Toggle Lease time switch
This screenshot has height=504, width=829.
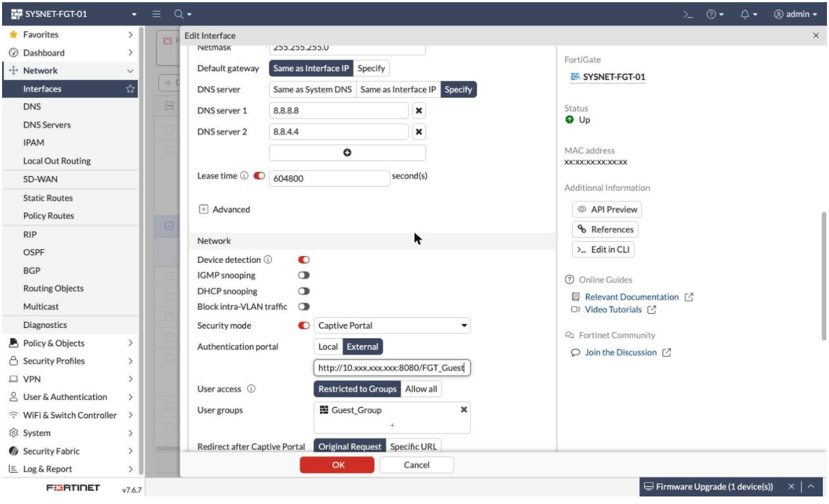click(x=259, y=177)
